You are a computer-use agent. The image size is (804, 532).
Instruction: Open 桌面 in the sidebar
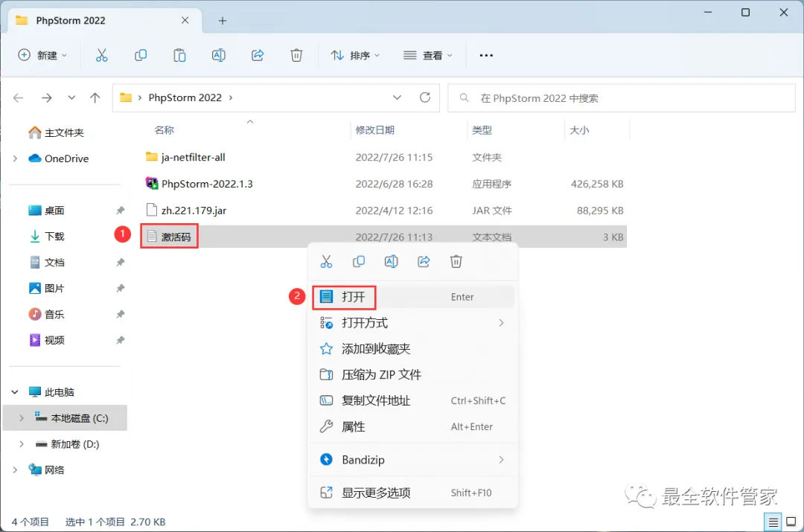(47, 211)
